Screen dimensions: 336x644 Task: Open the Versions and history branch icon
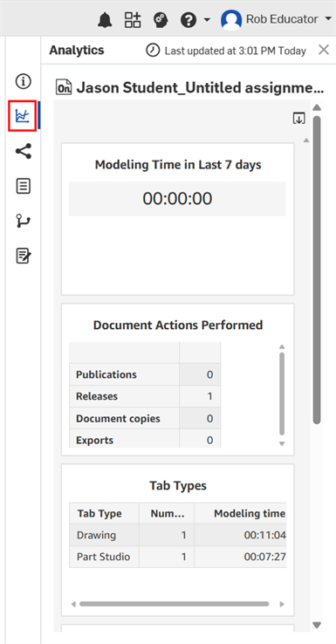pyautogui.click(x=23, y=221)
